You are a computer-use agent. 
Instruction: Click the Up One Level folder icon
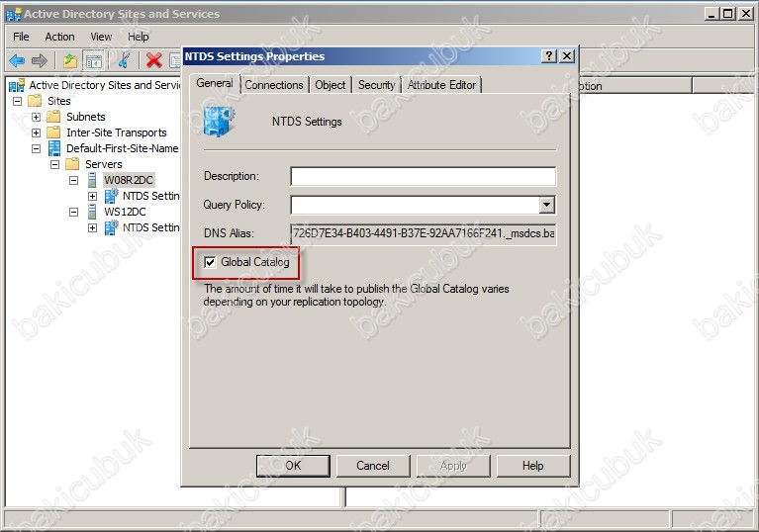pos(70,60)
